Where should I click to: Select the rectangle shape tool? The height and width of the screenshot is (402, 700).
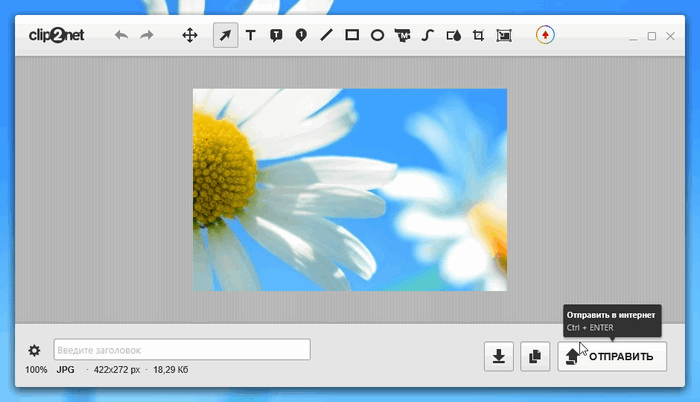[352, 36]
